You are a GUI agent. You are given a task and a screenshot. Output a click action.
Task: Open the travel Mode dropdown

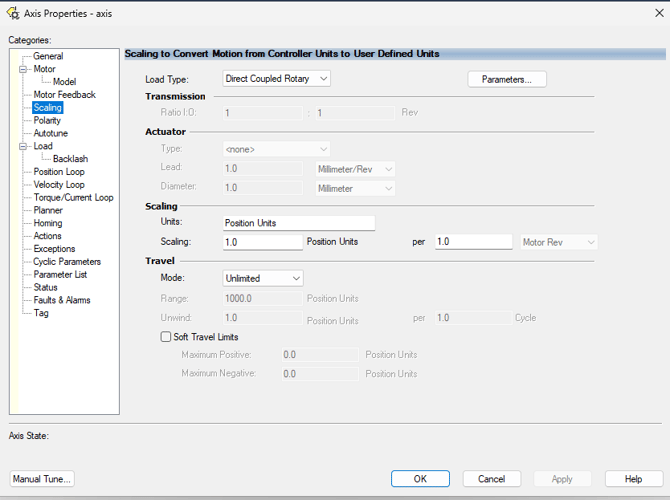pyautogui.click(x=263, y=278)
